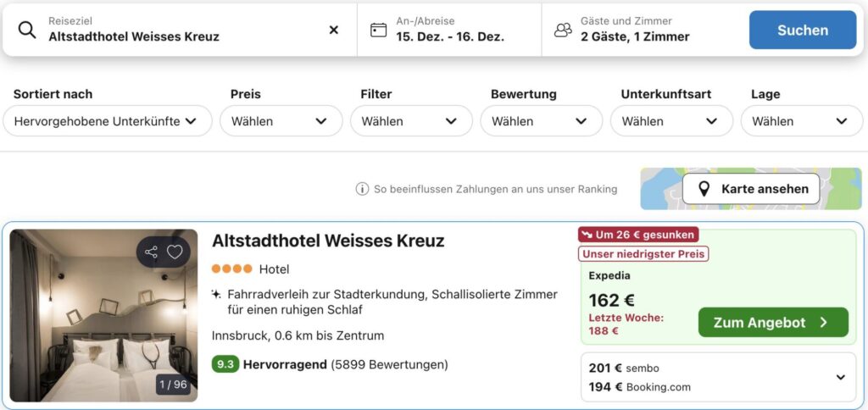
Task: Click the guests and rooms icon
Action: point(563,30)
